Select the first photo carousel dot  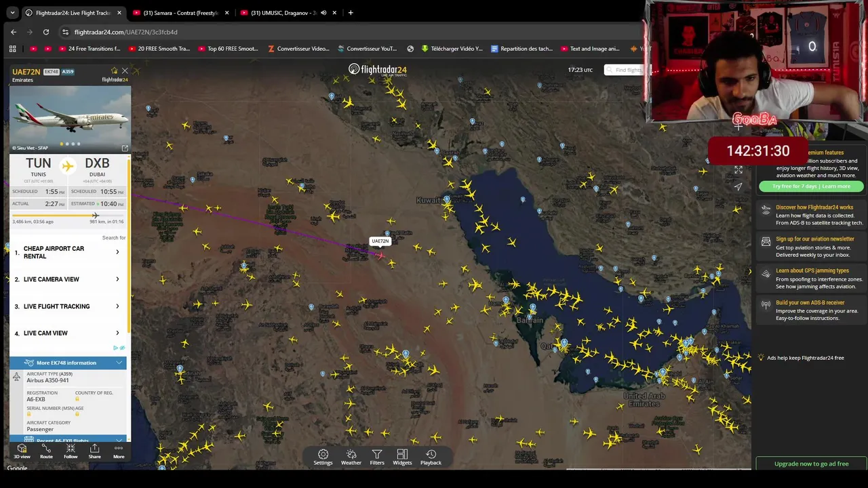click(62, 144)
